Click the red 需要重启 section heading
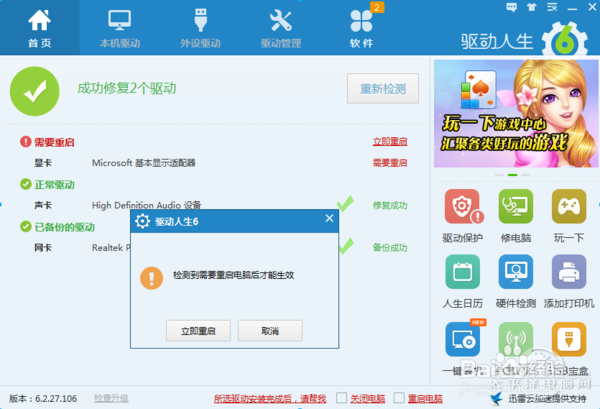Viewport: 600px width, 409px height. tap(54, 142)
